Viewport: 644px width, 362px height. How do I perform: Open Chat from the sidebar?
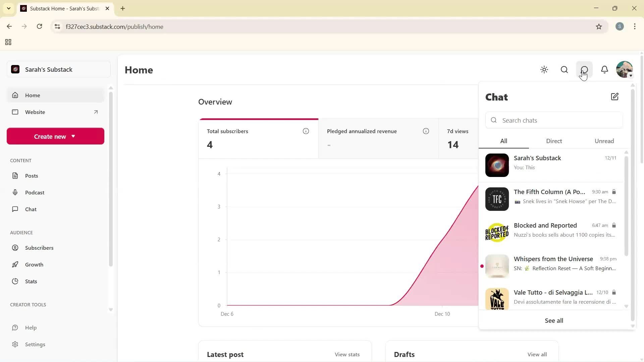30,209
